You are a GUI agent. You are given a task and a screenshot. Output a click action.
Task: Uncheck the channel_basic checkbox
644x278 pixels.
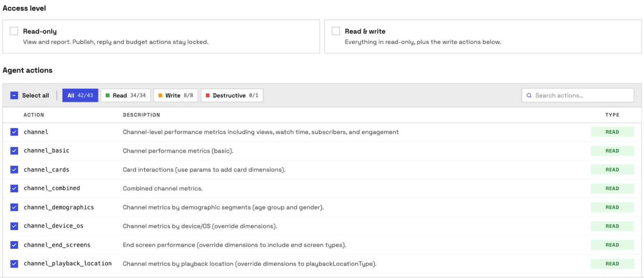point(14,151)
